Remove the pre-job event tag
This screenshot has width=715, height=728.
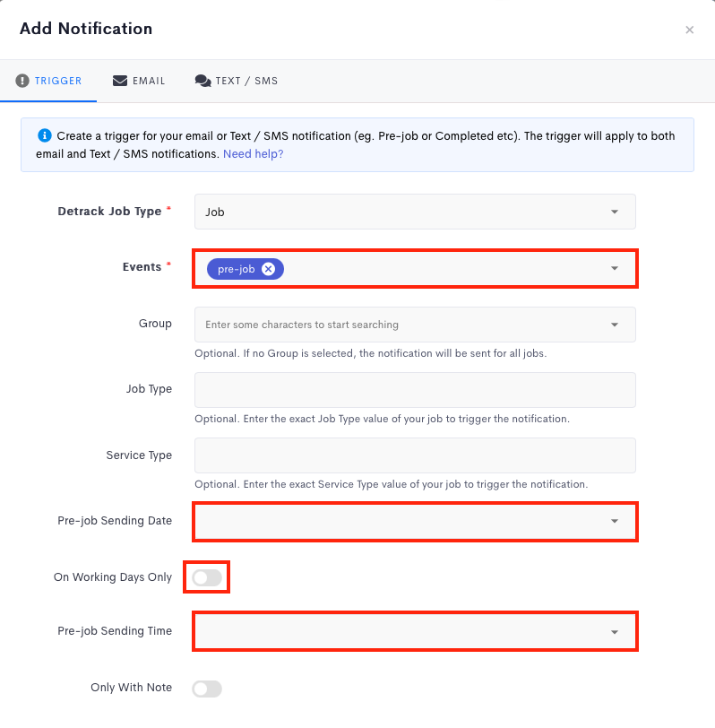coord(268,269)
